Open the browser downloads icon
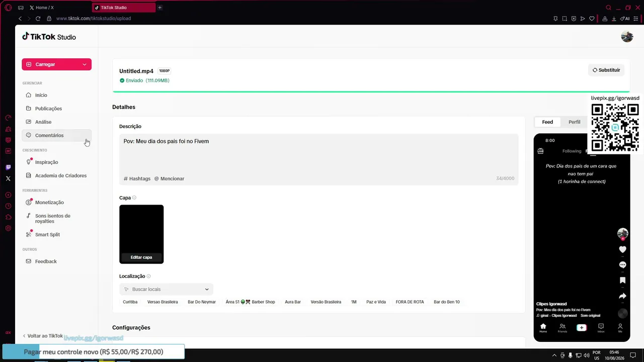The width and height of the screenshot is (644, 362). [x=614, y=19]
